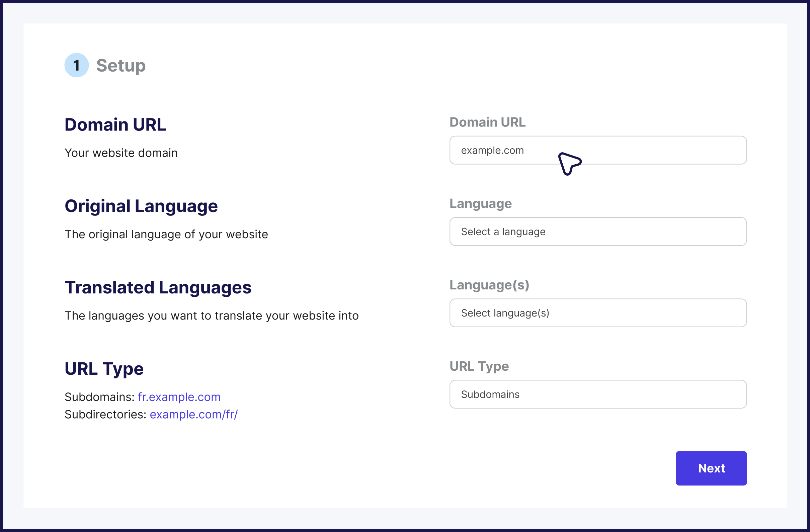Screen dimensions: 810x532
Task: Click the gray Language(s) field label
Action: [x=489, y=285]
